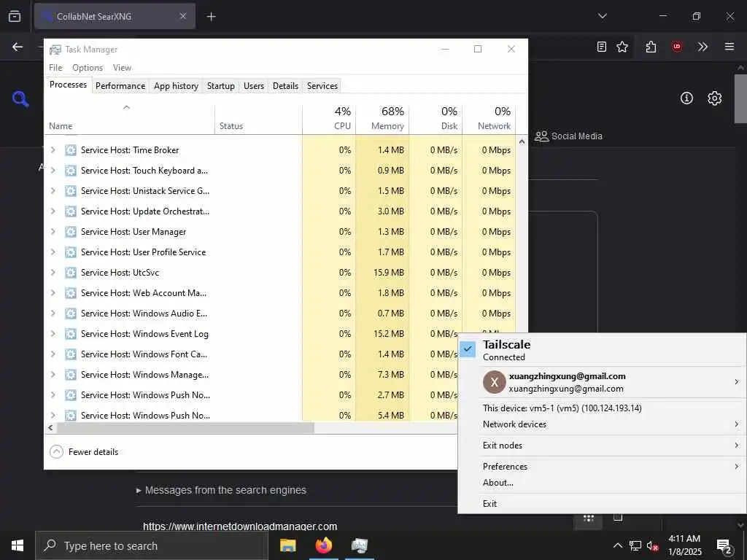Expand Service Host: Time Broker
Screen dimensions: 747x560
click(53, 150)
